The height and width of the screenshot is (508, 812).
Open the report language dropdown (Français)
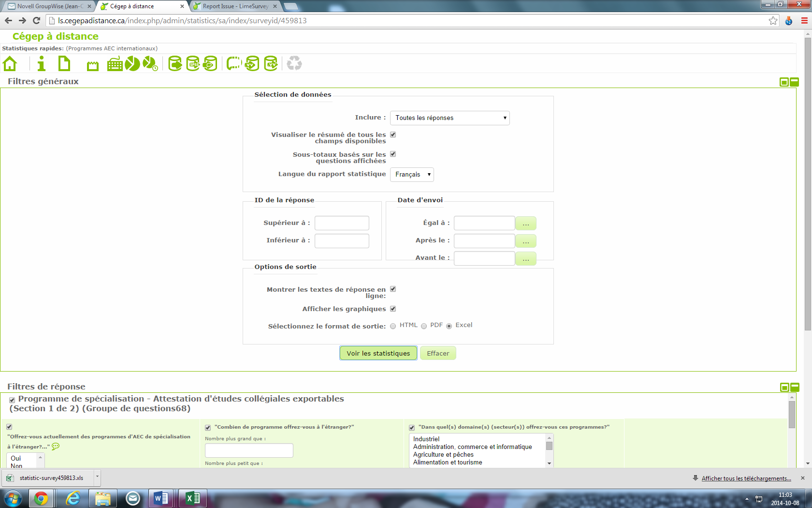[412, 175]
